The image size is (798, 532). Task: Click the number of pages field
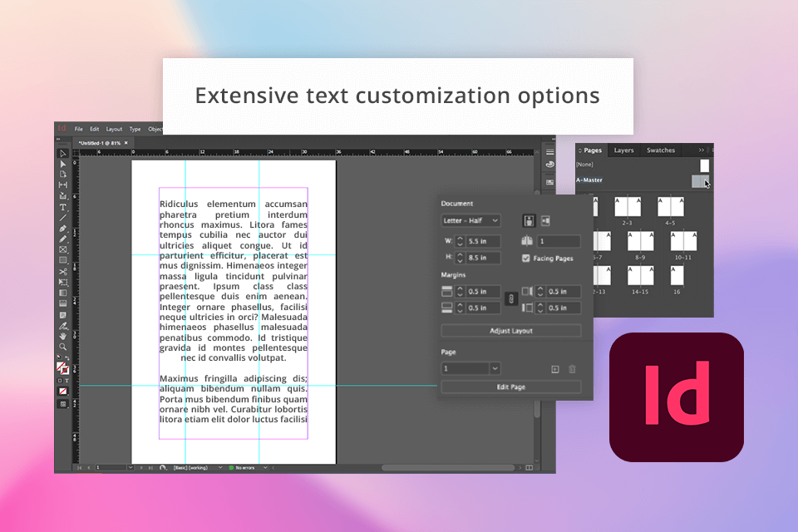(559, 241)
